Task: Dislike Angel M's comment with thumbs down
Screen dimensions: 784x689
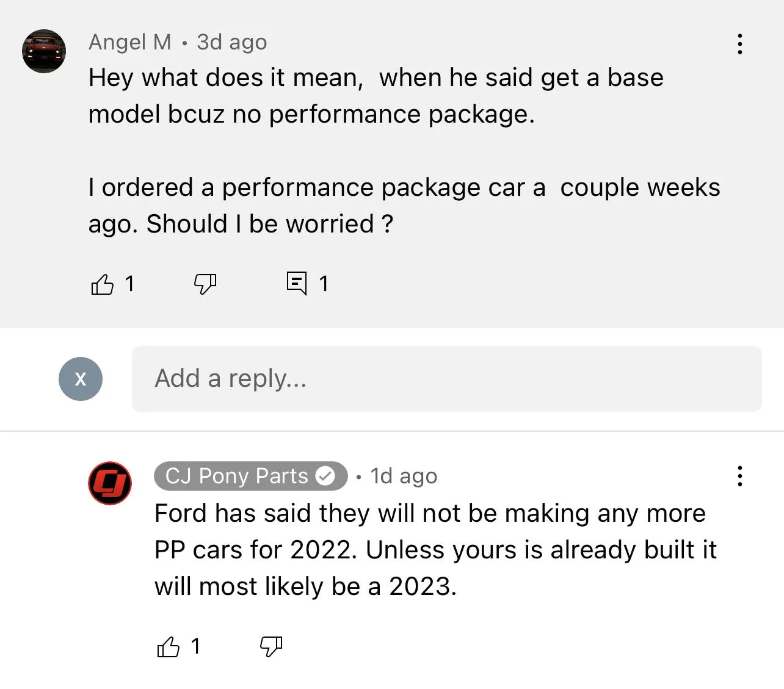Action: tap(205, 284)
